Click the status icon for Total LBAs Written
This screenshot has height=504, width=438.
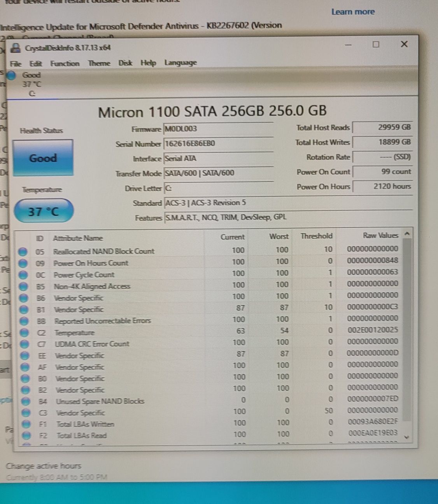[x=26, y=424]
